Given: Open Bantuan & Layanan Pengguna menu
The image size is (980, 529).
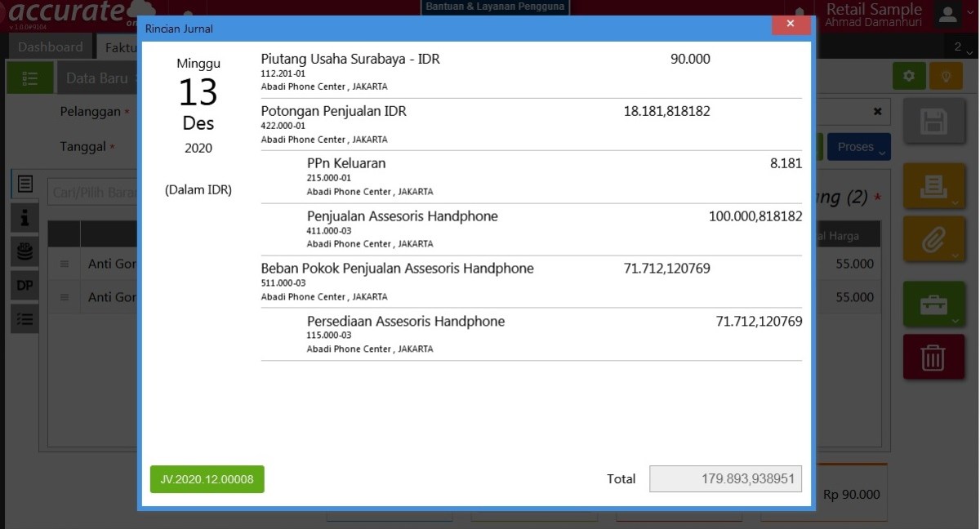Looking at the screenshot, I should [x=495, y=6].
